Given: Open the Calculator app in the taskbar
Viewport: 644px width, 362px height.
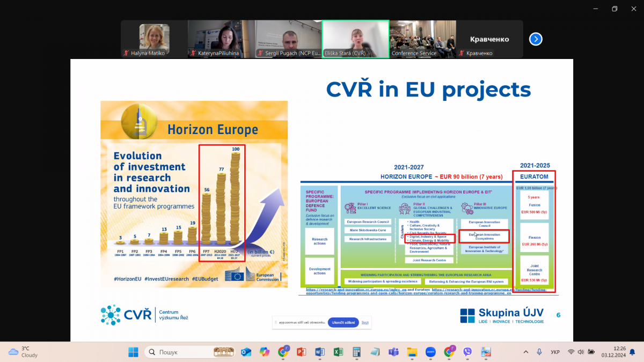Looking at the screenshot, I should click(x=356, y=352).
